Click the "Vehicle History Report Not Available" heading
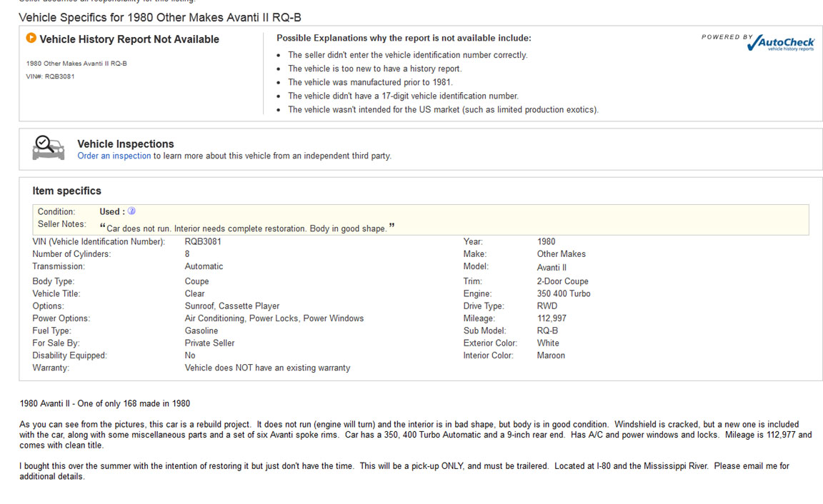823x504 pixels. click(129, 39)
